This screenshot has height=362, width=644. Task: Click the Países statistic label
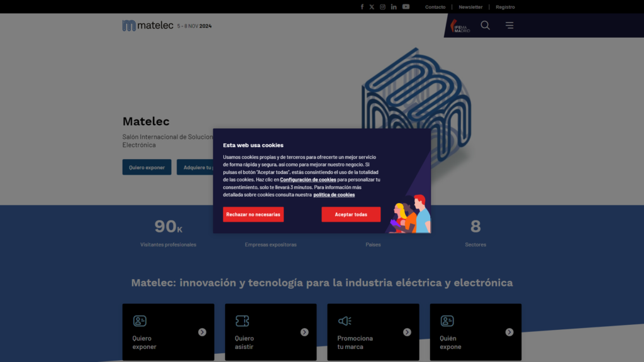373,244
